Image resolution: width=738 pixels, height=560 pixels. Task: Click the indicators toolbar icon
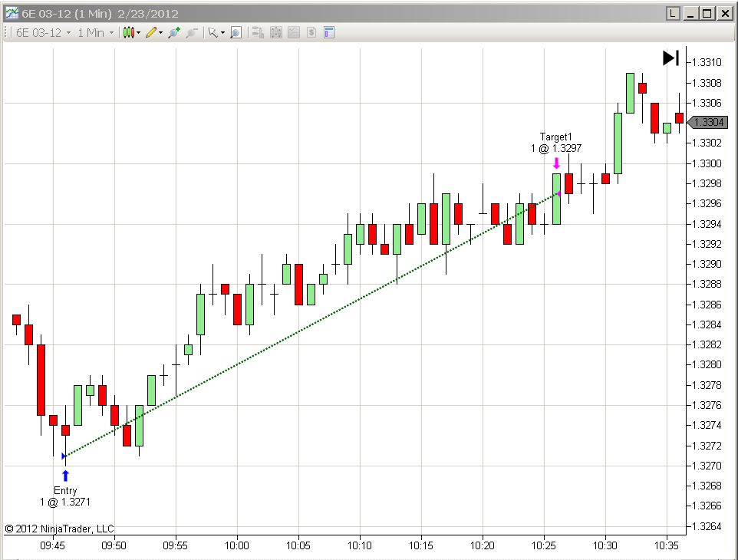click(276, 32)
